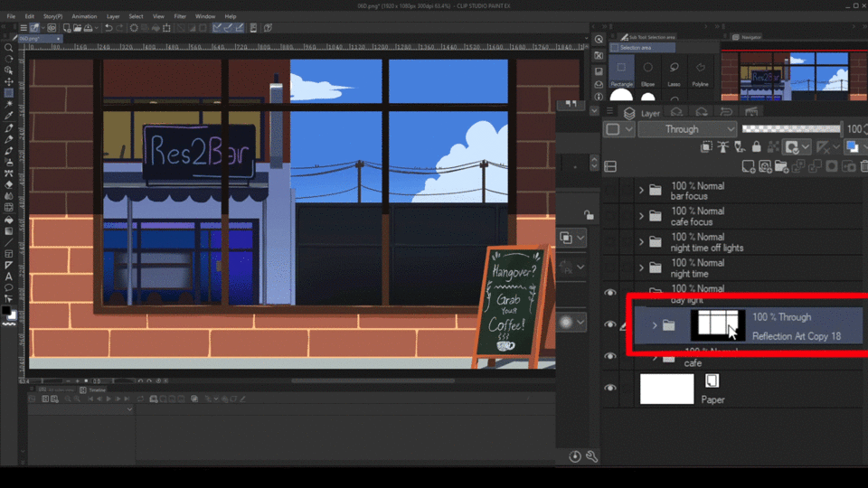This screenshot has height=488, width=868.
Task: Expand the bar focus folder
Action: point(642,191)
